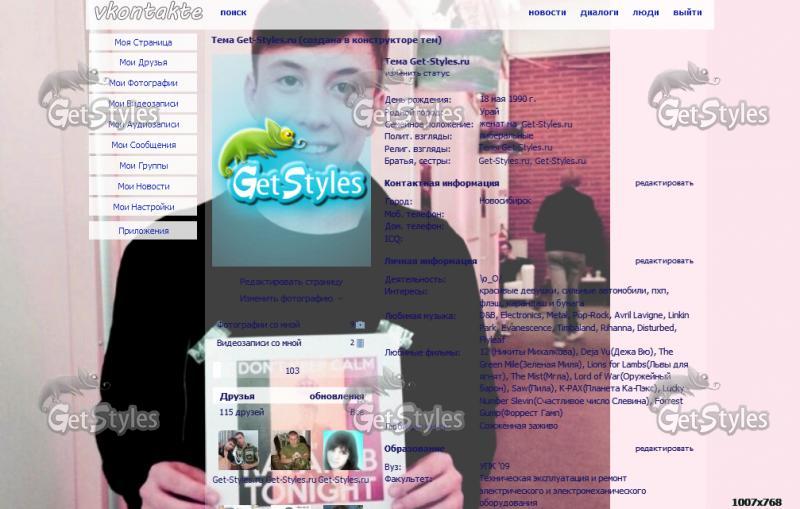Open the 115 друзей link
The image size is (800, 509).
[241, 412]
